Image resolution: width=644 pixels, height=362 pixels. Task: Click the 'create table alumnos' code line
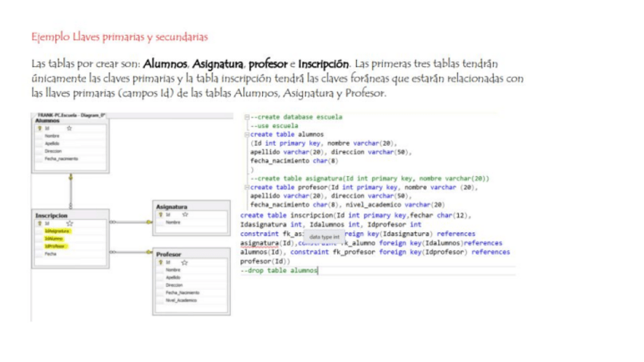click(x=287, y=134)
